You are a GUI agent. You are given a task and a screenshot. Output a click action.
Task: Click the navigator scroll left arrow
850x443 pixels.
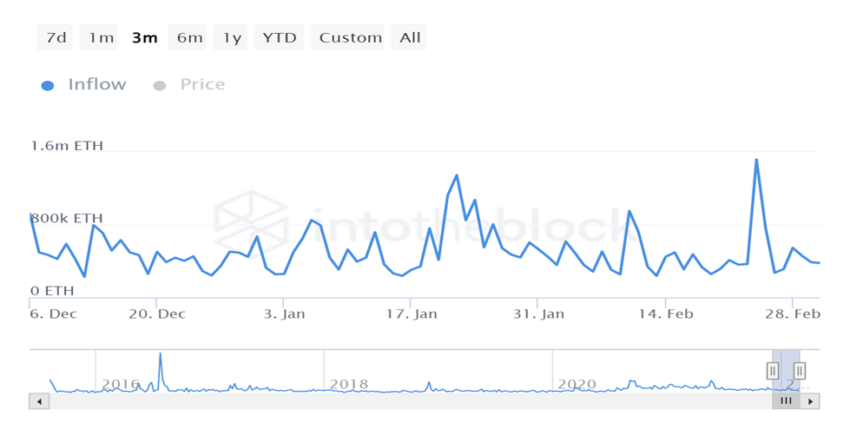pos(39,401)
